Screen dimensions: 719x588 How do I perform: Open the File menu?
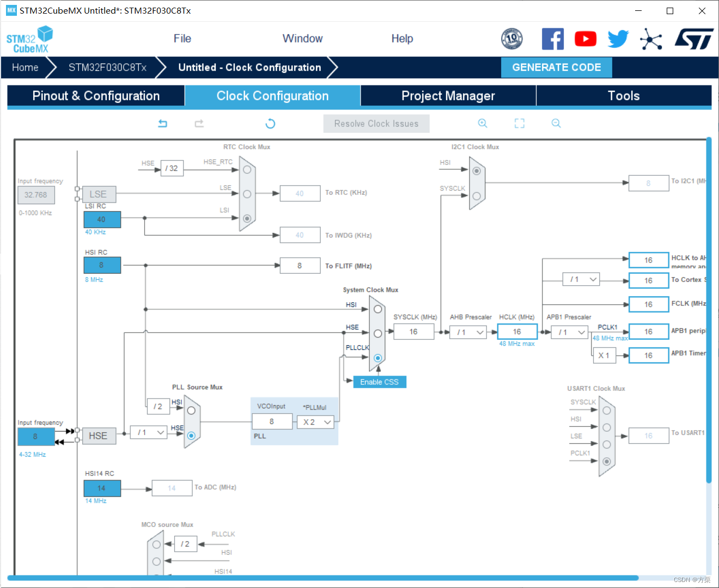[182, 39]
